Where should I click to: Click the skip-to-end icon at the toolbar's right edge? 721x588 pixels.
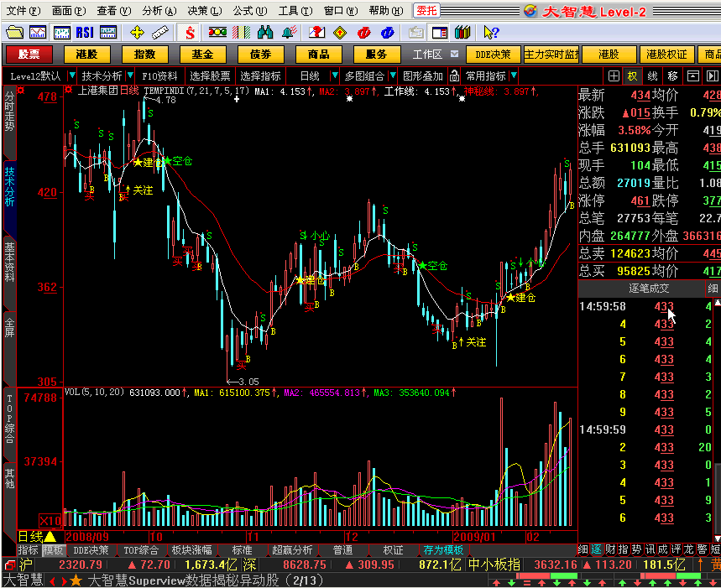point(713,75)
